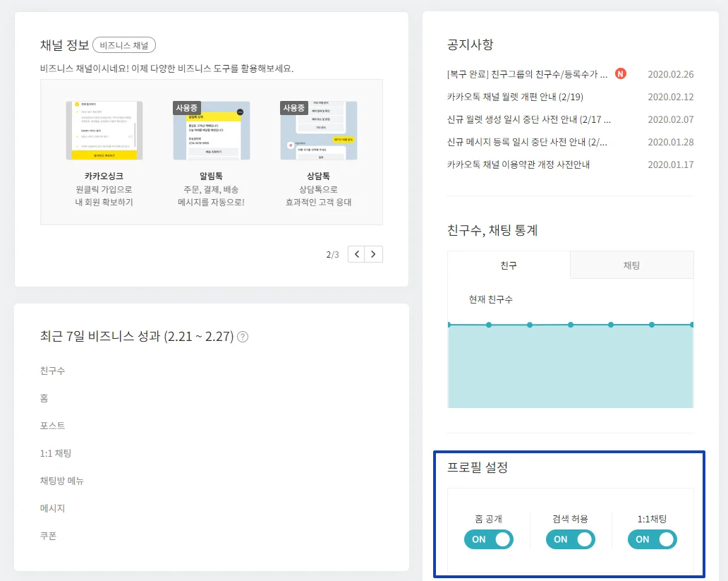Toggle the 홈 공개 switch
Viewport: 728px width, 581px height.
[x=488, y=539]
